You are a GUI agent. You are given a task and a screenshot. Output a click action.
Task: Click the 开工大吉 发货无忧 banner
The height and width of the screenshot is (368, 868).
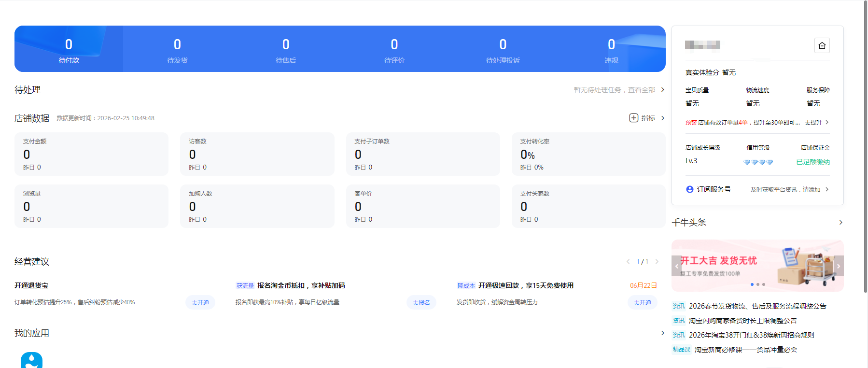pos(757,266)
